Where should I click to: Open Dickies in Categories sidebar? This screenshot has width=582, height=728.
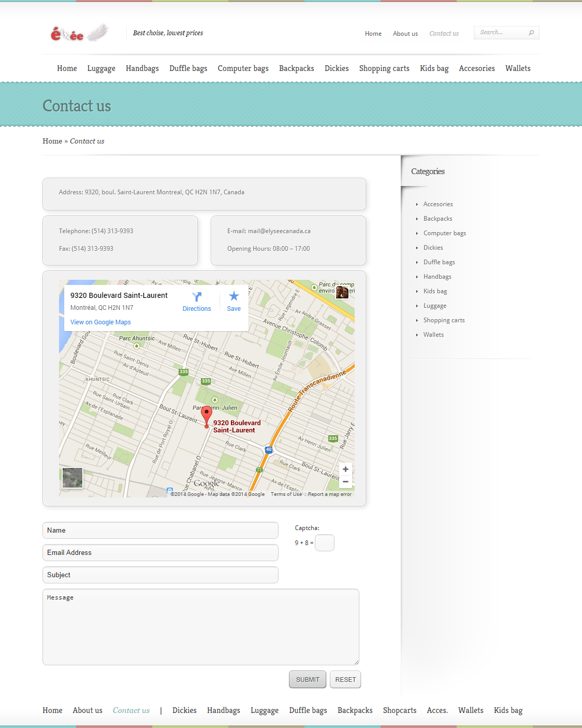tap(433, 248)
